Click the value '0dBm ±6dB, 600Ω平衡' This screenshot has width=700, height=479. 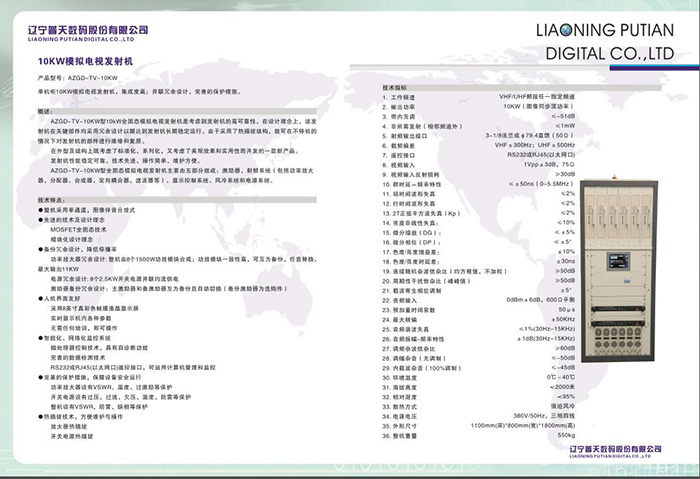[541, 300]
